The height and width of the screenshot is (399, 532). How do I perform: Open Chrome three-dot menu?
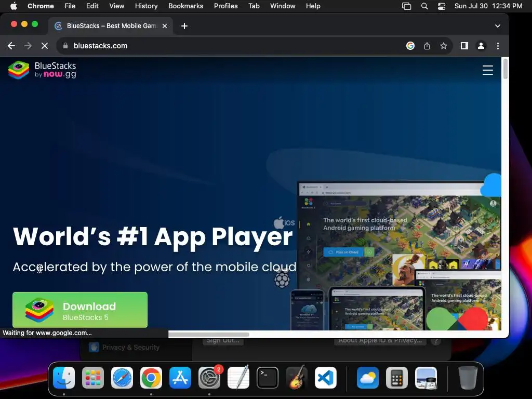click(498, 46)
